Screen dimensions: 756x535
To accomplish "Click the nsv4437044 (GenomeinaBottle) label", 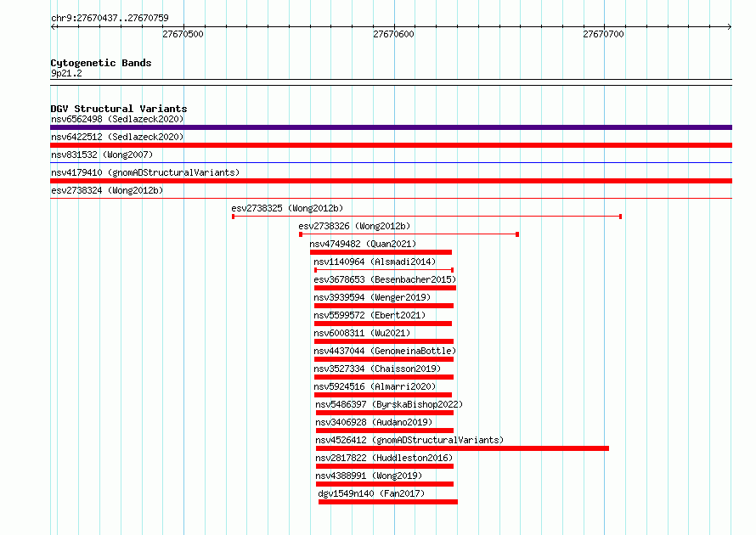I will (x=385, y=351).
